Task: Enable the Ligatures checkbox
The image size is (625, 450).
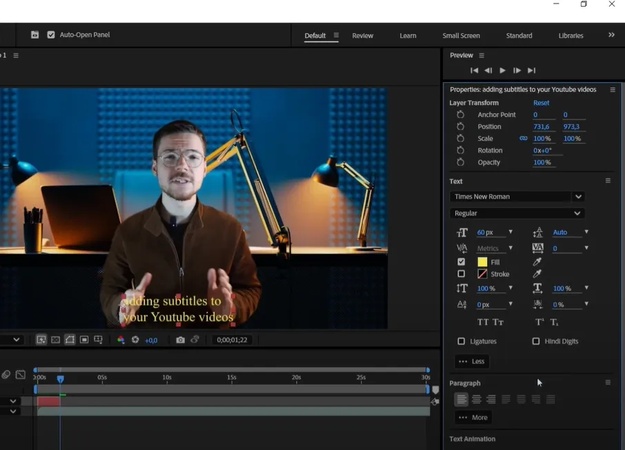Action: click(461, 341)
